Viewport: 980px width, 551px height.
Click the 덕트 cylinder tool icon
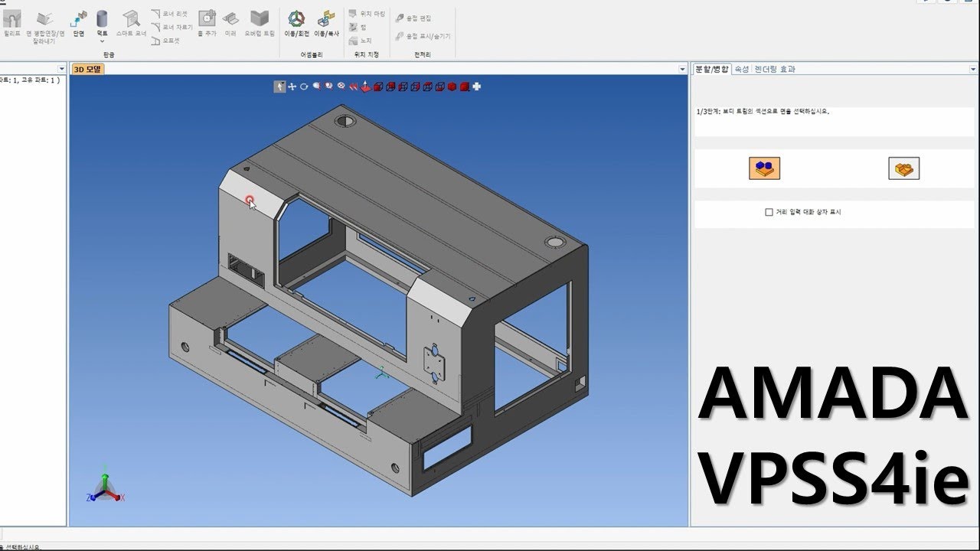pyautogui.click(x=102, y=19)
